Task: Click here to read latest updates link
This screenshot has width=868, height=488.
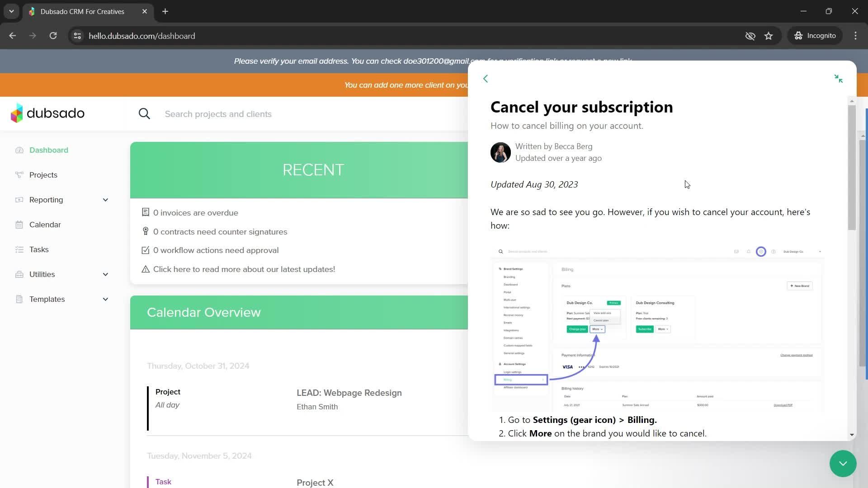Action: pos(244,269)
